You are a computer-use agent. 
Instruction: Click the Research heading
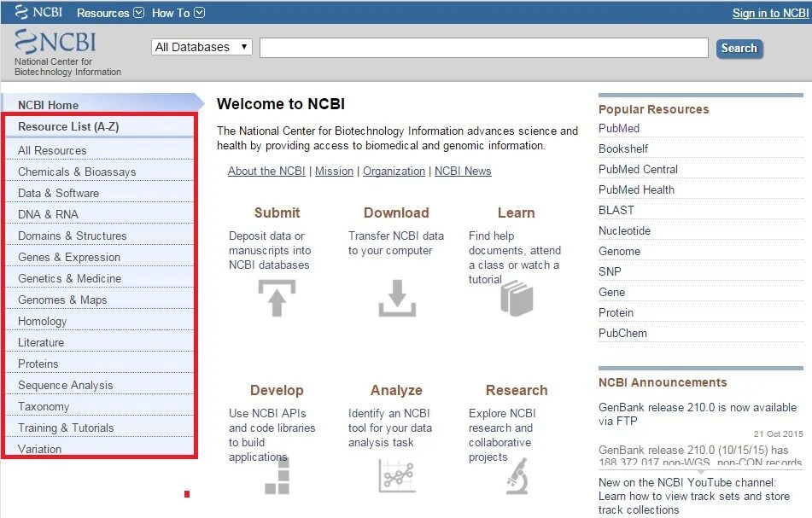point(517,390)
